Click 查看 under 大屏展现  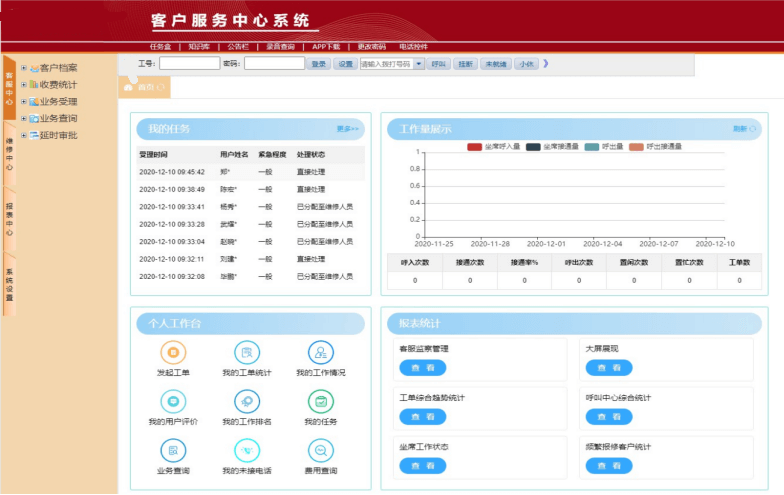pyautogui.click(x=609, y=368)
